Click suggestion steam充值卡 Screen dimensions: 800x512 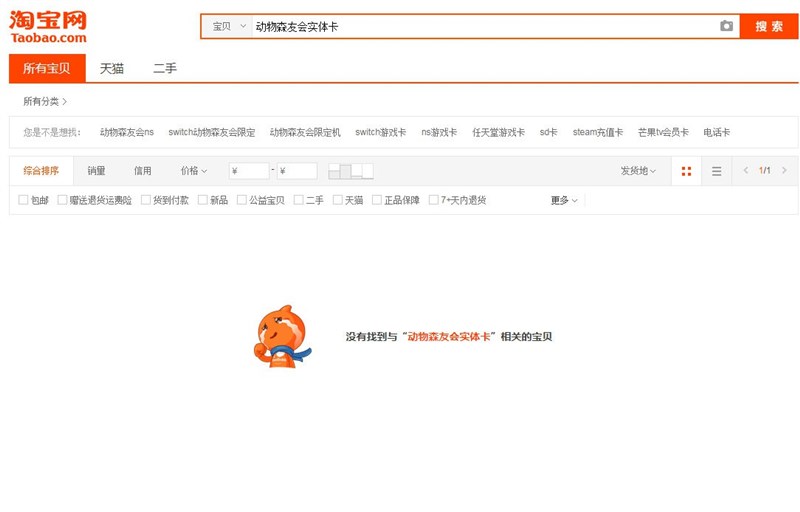click(598, 133)
